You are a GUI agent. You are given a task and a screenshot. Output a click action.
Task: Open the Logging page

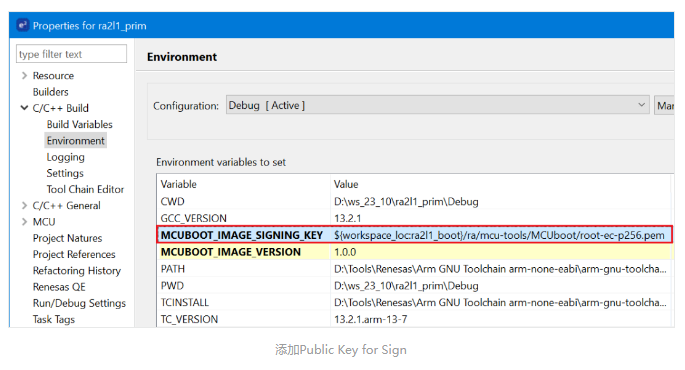[66, 157]
